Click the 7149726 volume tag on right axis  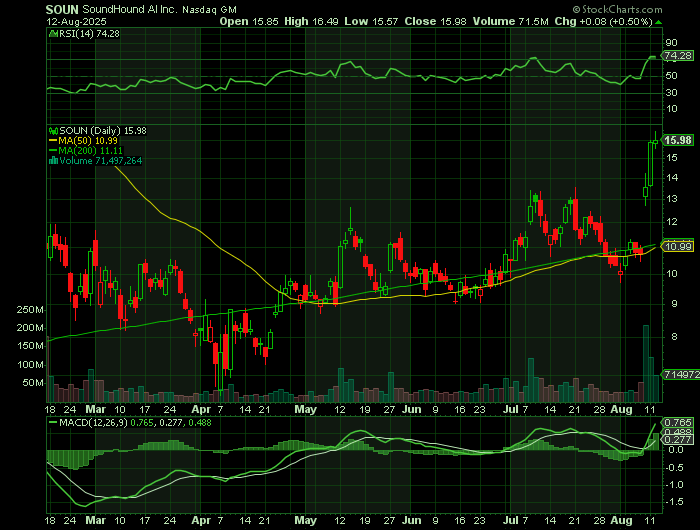tap(681, 375)
